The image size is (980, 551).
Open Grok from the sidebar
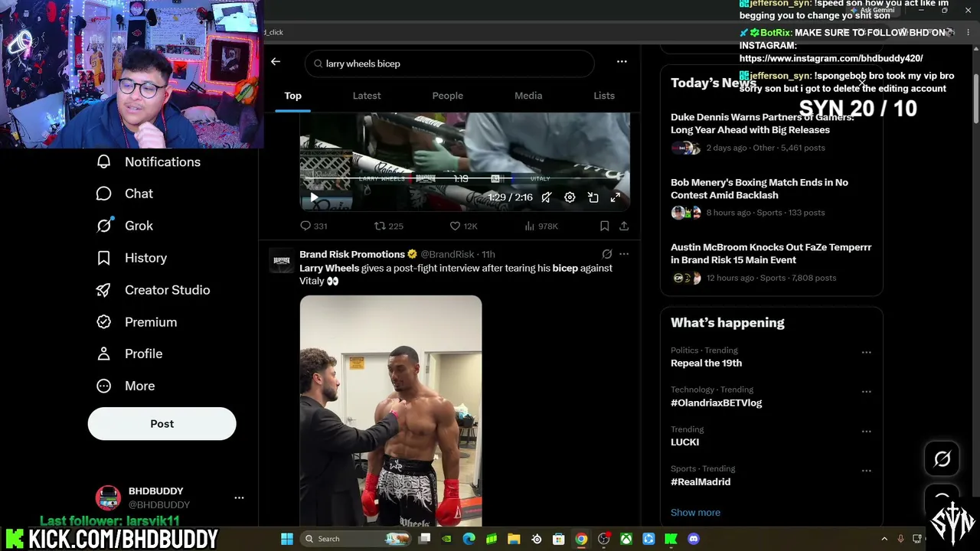124,226
